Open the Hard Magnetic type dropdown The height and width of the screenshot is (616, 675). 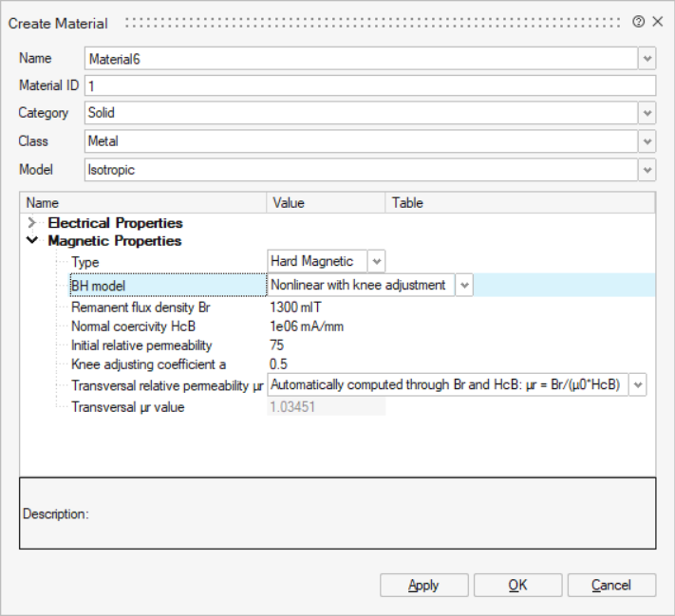pos(376,262)
